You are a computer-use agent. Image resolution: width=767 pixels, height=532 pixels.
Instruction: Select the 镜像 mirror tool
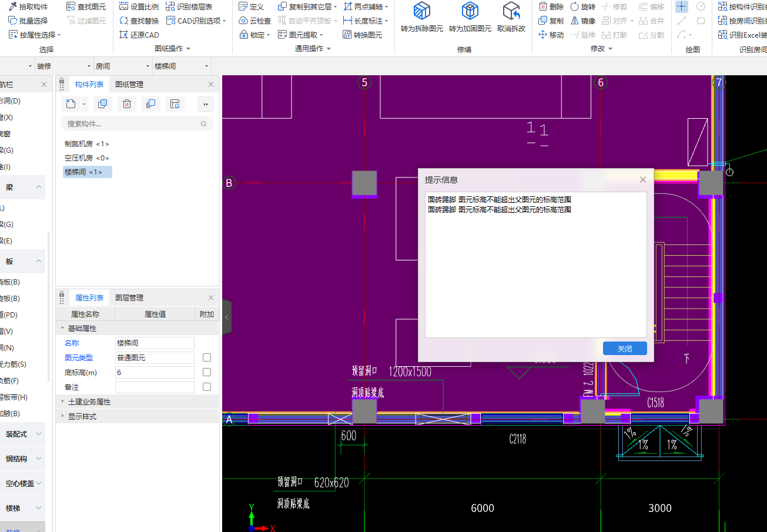pos(583,21)
